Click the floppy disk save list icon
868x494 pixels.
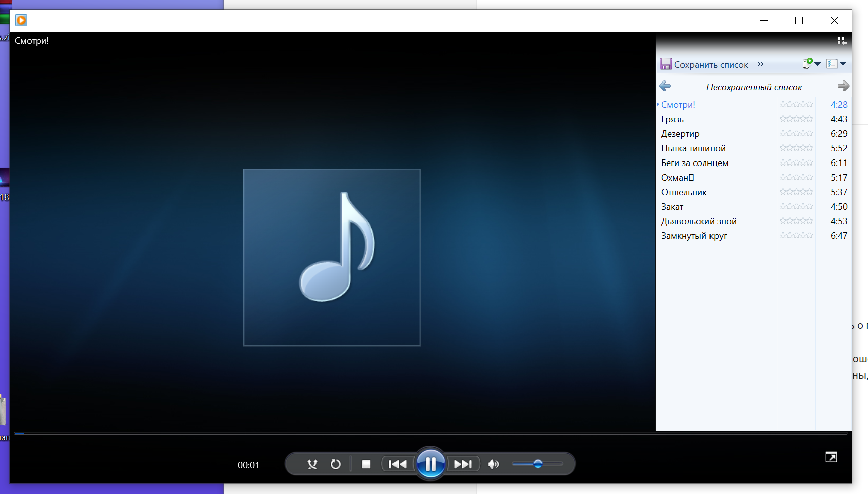(x=666, y=64)
